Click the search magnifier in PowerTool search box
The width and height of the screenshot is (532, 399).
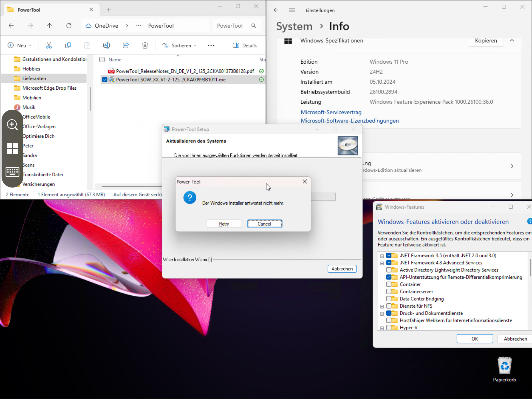click(254, 26)
